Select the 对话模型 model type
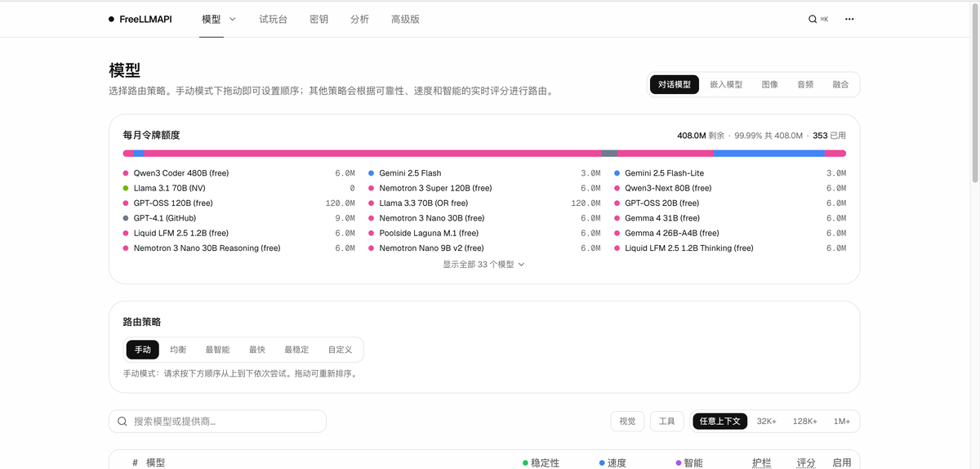Image resolution: width=980 pixels, height=469 pixels. click(x=675, y=84)
